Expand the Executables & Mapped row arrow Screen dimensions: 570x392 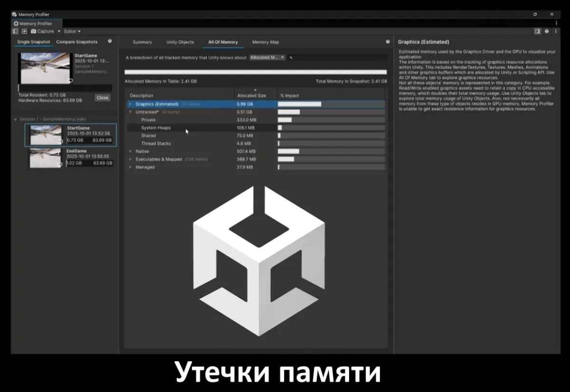pyautogui.click(x=131, y=159)
